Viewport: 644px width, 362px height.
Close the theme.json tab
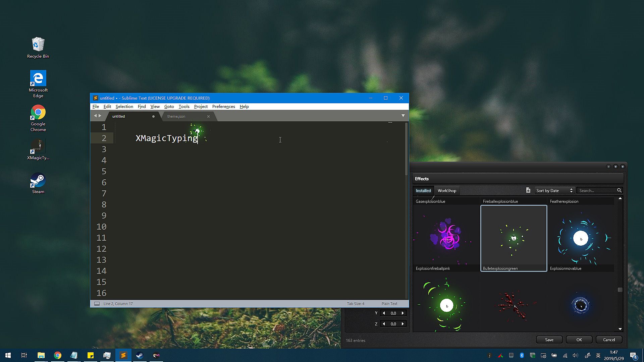click(x=208, y=116)
